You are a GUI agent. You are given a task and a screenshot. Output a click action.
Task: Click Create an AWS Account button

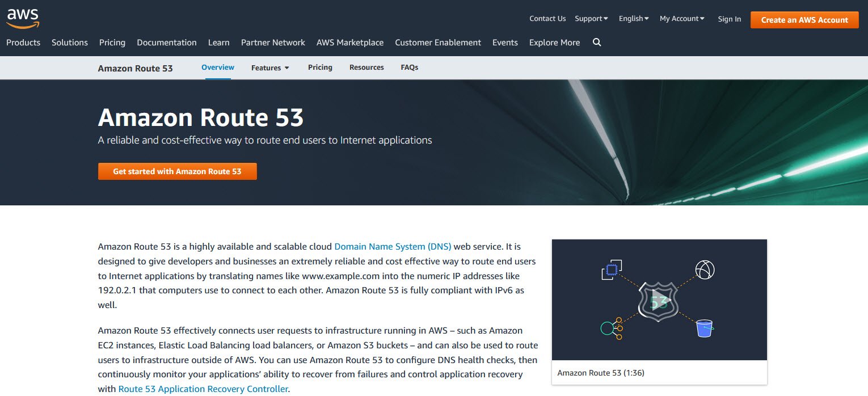(804, 20)
